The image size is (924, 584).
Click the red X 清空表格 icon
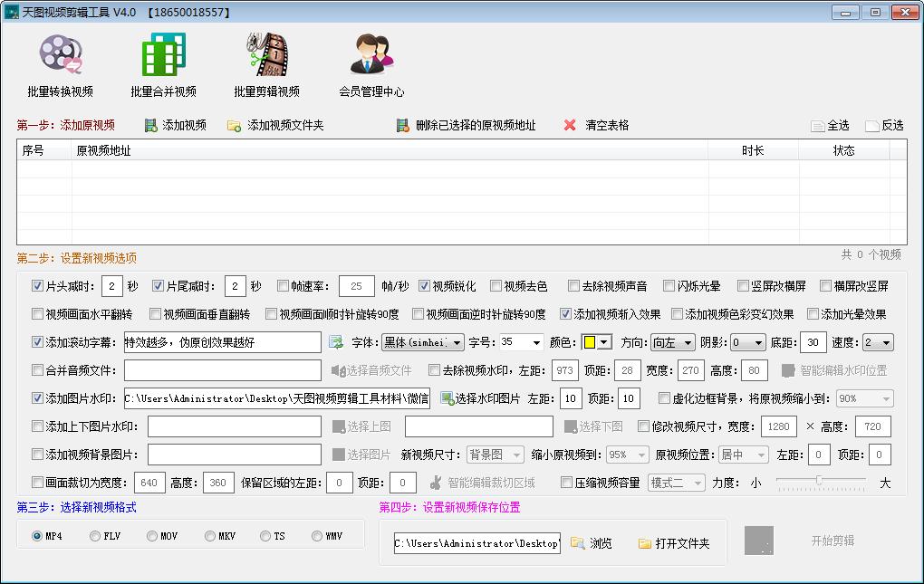point(570,126)
